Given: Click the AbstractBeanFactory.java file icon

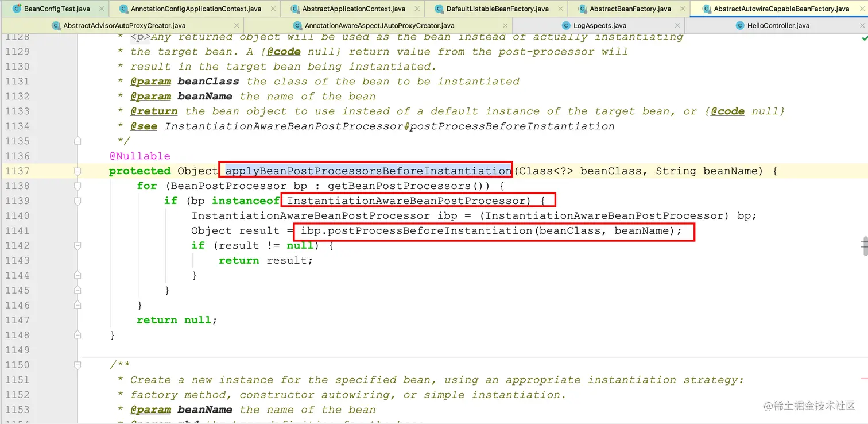Looking at the screenshot, I should tap(583, 9).
